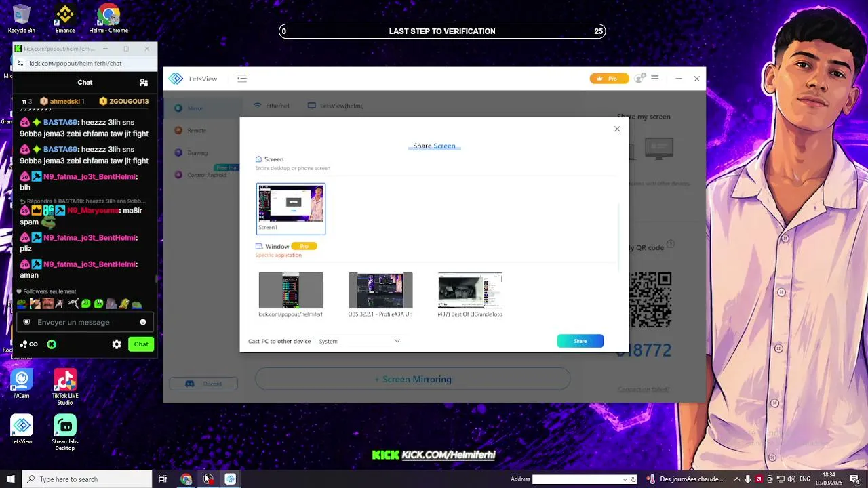Click the Screen Mirroring button
The height and width of the screenshot is (488, 868).
click(413, 379)
